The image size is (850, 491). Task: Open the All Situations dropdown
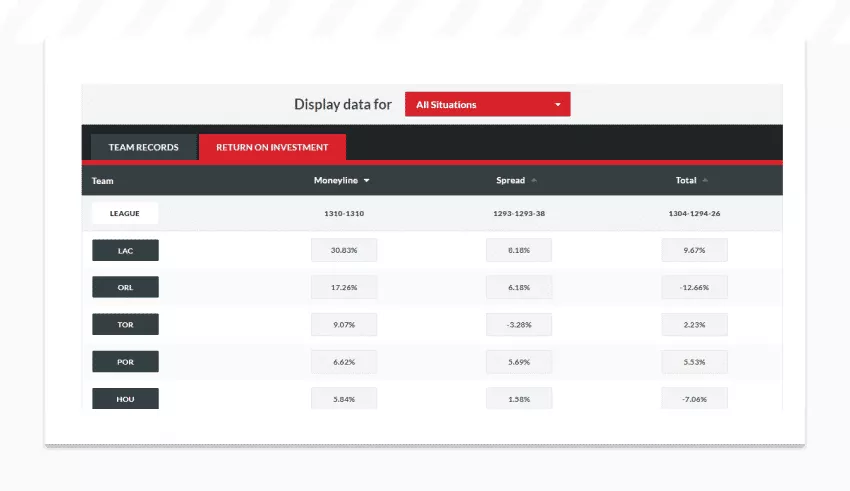click(x=487, y=104)
